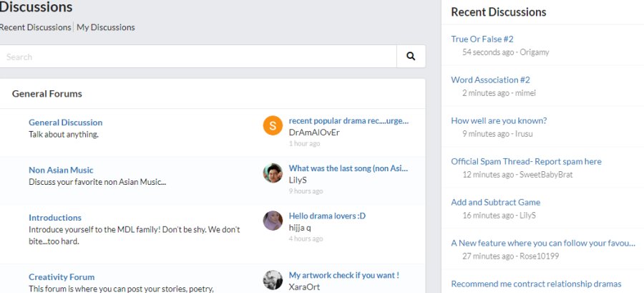The width and height of the screenshot is (644, 293).
Task: Click '4 hours ago' timestamp
Action: 306,239
